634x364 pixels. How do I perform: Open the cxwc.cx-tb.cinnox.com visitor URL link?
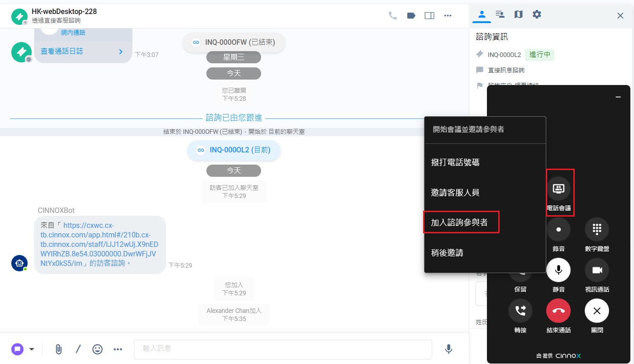click(x=98, y=244)
